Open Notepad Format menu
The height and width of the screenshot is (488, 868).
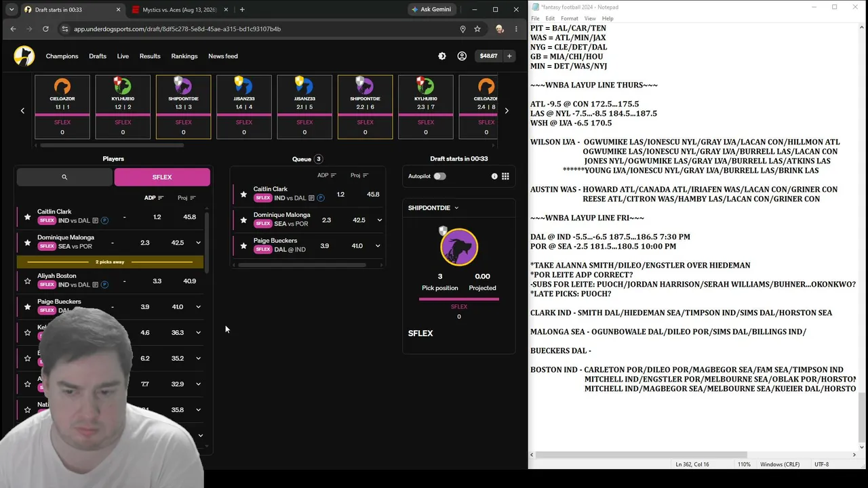point(570,18)
